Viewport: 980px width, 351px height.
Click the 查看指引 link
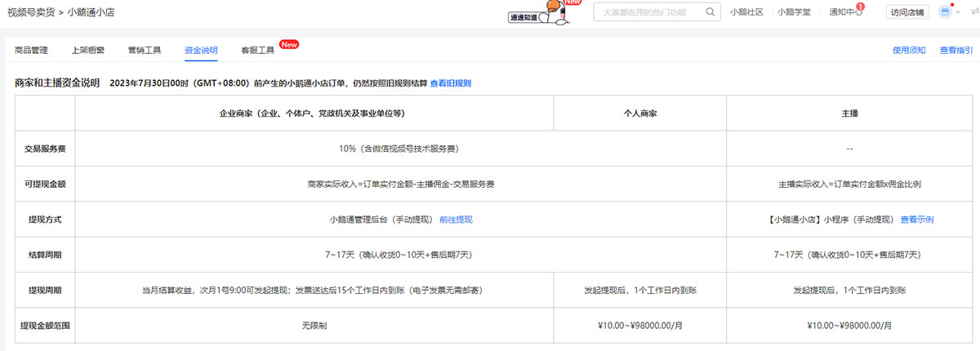pos(956,51)
